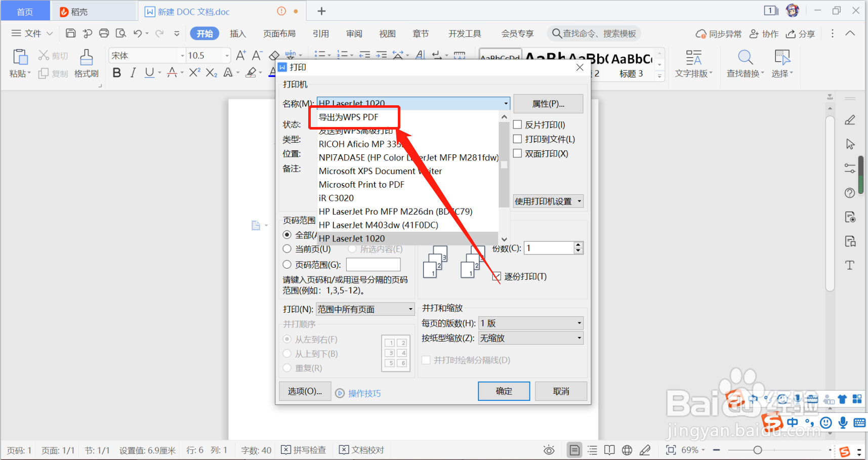
Task: Click the text T icon in the right sidebar
Action: (850, 265)
